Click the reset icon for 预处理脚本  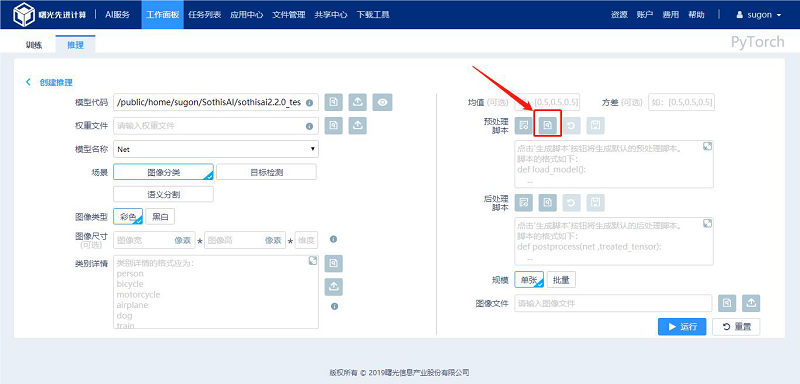(x=571, y=125)
